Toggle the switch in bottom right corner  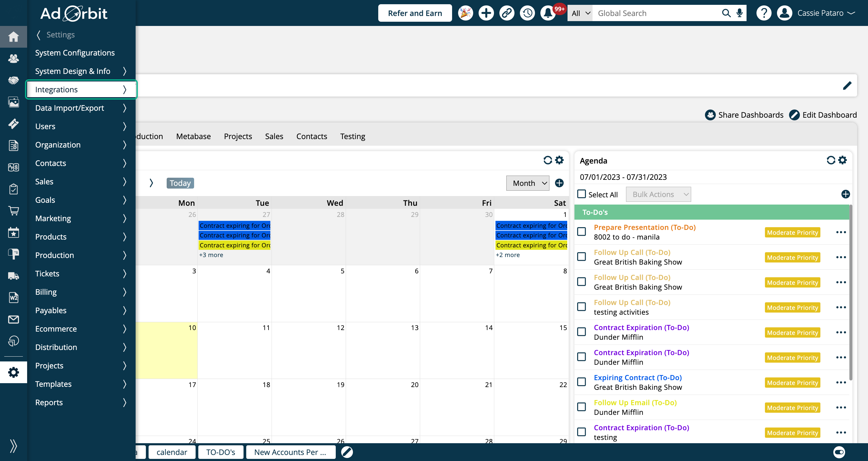coord(839,452)
